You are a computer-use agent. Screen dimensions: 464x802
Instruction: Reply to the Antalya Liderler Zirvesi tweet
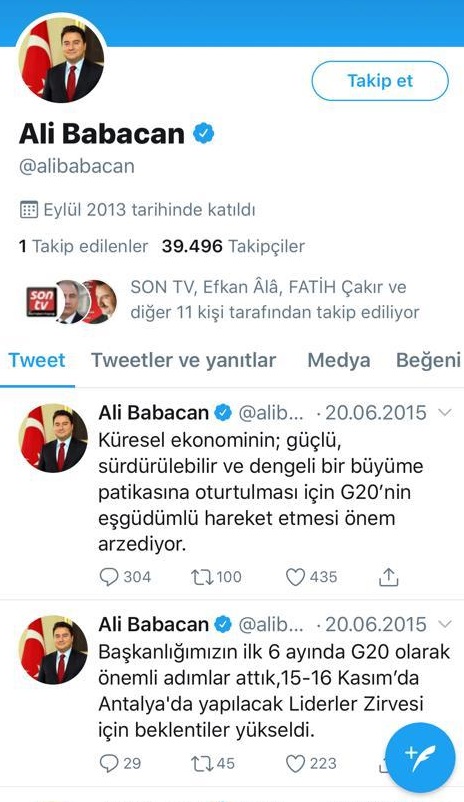pos(120,764)
